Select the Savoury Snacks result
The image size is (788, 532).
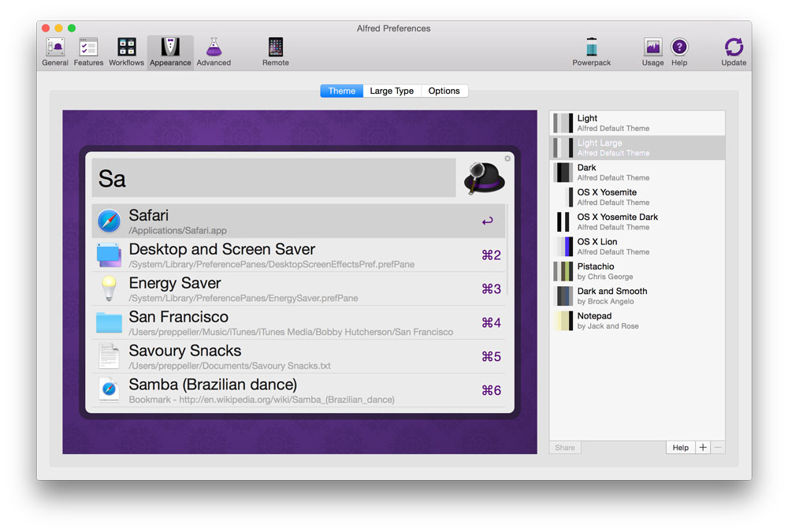pos(299,356)
